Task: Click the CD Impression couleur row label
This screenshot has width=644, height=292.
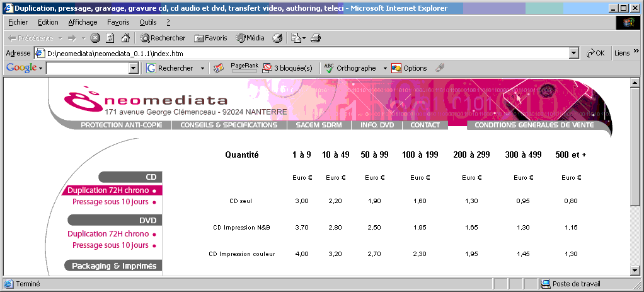Action: click(x=242, y=254)
